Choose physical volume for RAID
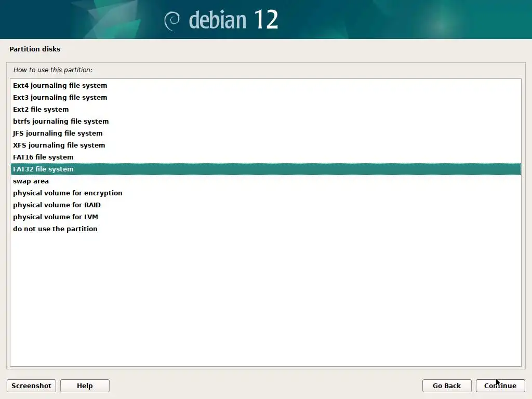 pyautogui.click(x=265, y=205)
